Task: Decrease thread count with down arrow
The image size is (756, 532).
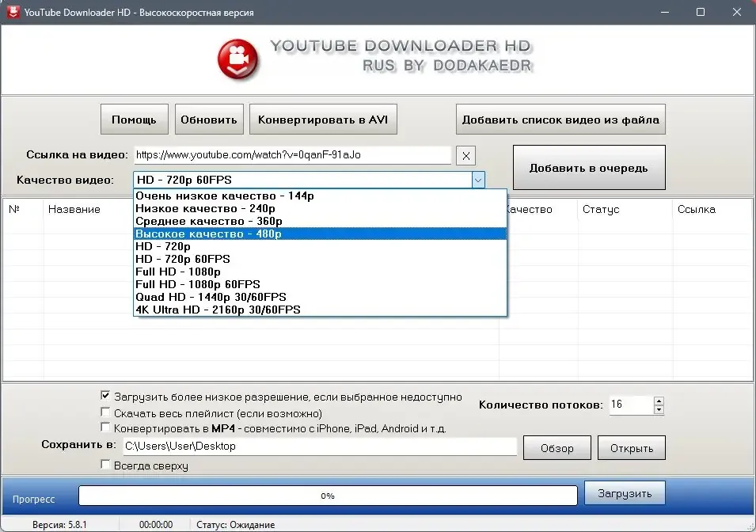Action: pos(659,410)
